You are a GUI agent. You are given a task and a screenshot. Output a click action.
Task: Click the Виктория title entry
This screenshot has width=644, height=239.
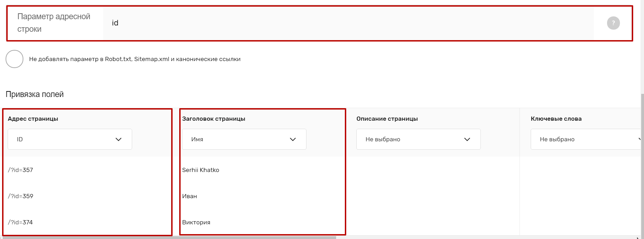coord(196,222)
